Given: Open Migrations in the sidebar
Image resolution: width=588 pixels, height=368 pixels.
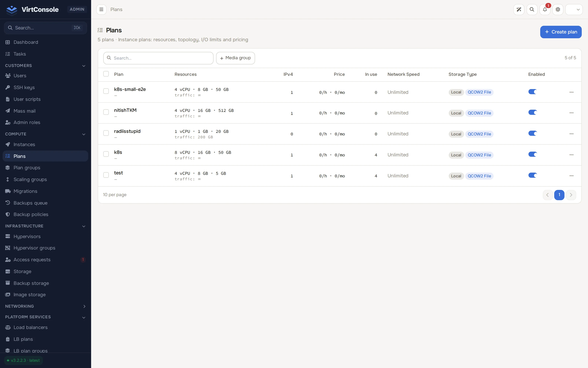Looking at the screenshot, I should pos(45,191).
